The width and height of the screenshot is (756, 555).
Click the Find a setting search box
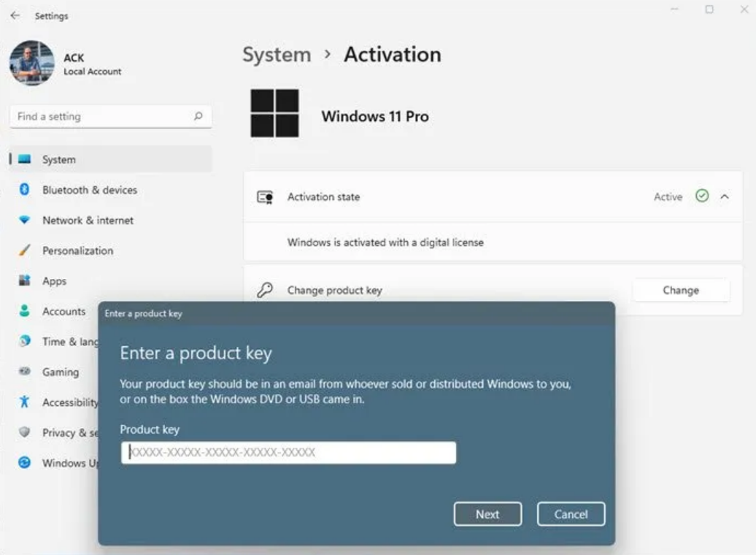pos(109,116)
